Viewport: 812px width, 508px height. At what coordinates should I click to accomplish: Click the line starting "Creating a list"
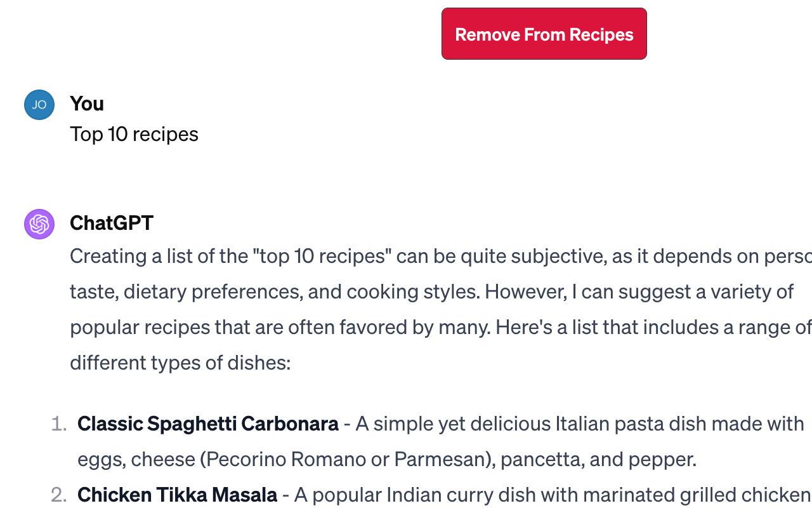[441, 256]
